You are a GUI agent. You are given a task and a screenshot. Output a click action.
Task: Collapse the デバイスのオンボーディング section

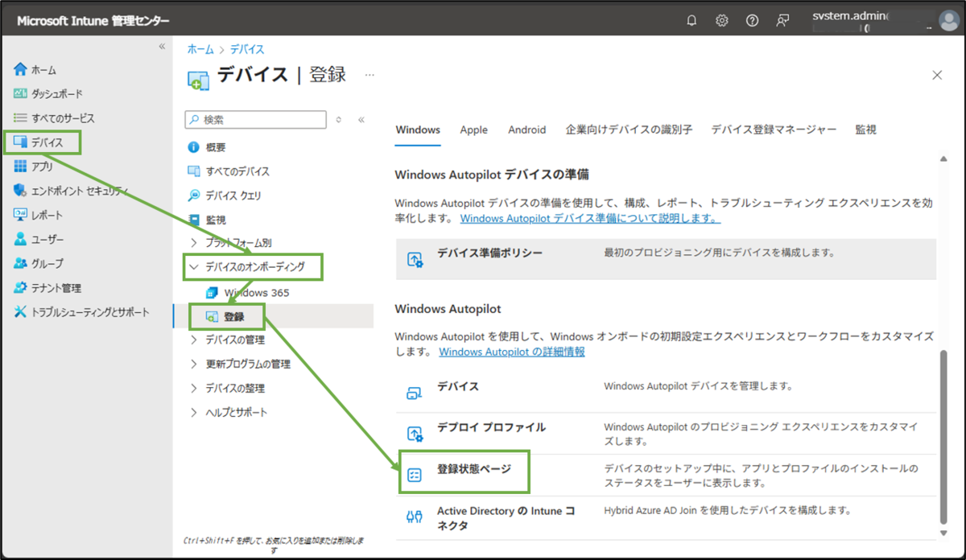193,266
